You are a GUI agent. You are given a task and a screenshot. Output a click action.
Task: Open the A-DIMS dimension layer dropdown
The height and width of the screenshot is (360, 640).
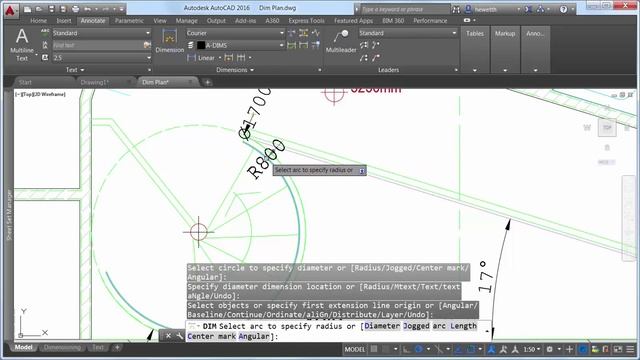click(x=240, y=45)
